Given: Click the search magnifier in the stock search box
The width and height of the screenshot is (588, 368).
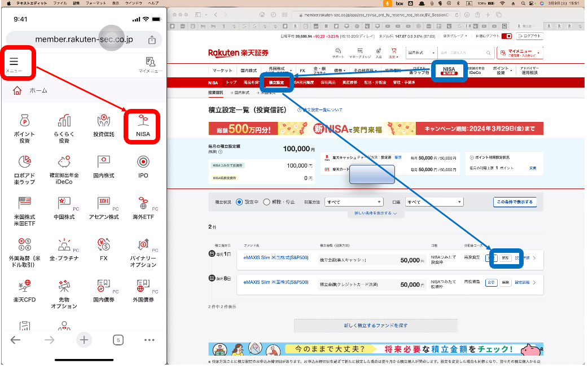Looking at the screenshot, I should [x=488, y=53].
